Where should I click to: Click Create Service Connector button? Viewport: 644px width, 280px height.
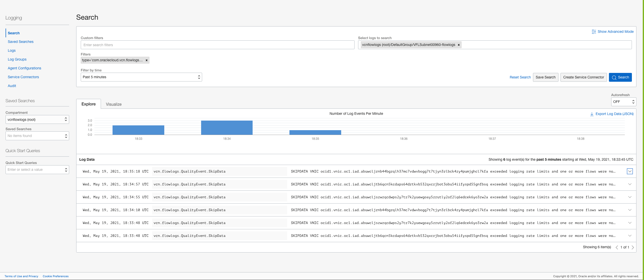[583, 77]
